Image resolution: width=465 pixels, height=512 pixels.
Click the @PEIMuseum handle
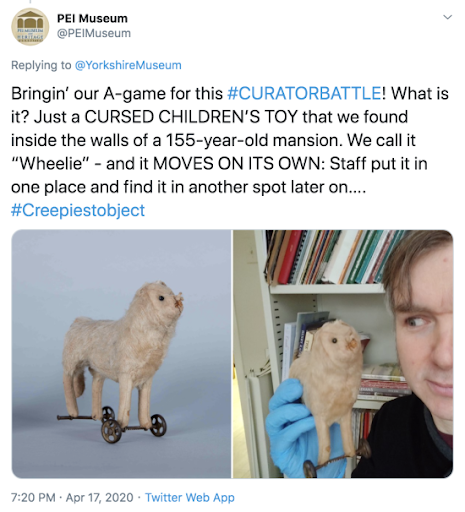(94, 33)
